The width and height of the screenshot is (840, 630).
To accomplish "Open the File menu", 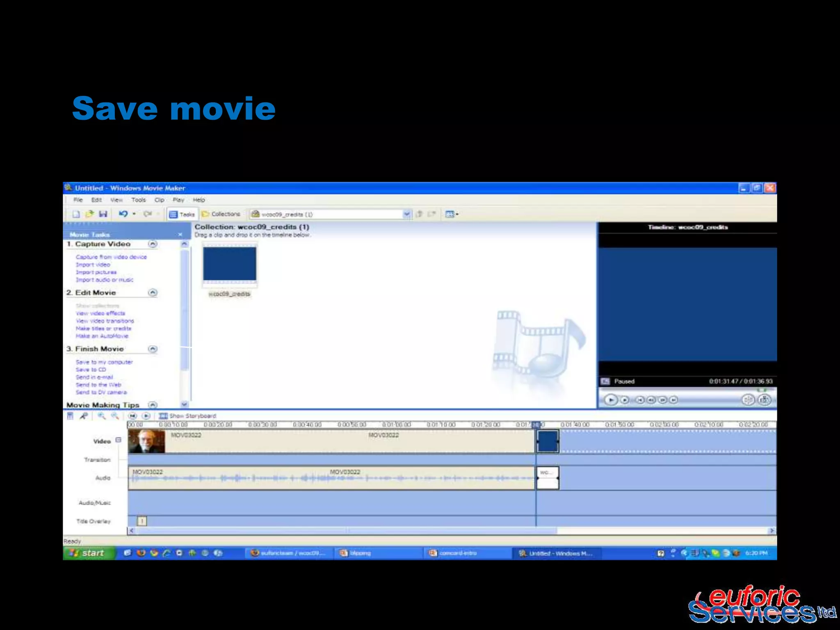I will [x=78, y=200].
